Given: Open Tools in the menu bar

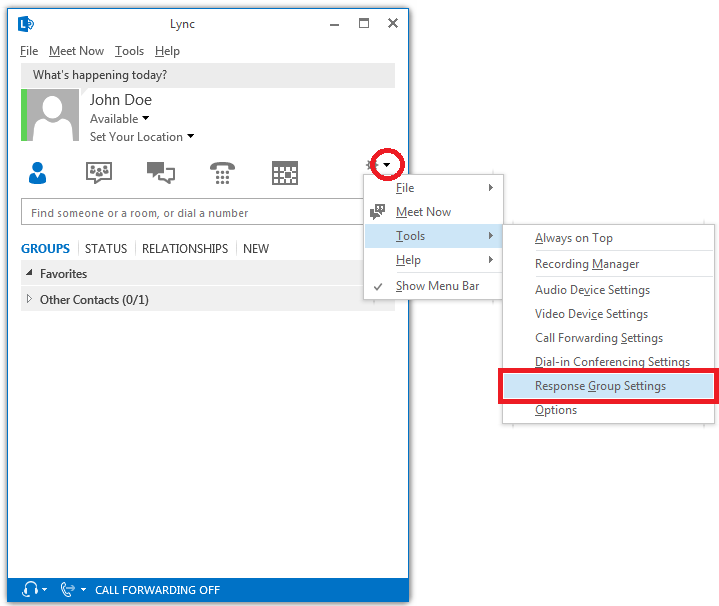Looking at the screenshot, I should click(129, 51).
